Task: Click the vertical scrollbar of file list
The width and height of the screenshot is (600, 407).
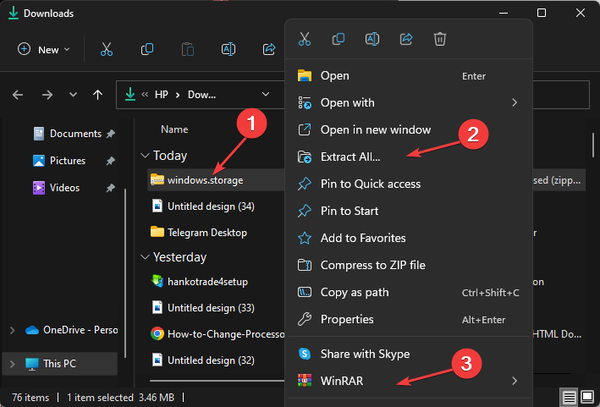Action: pyautogui.click(x=593, y=145)
